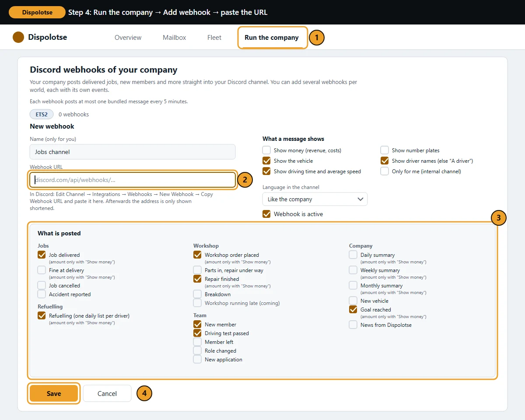Click the '0 webhooks' count text
Viewport: 525px width, 420px height.
click(x=73, y=114)
